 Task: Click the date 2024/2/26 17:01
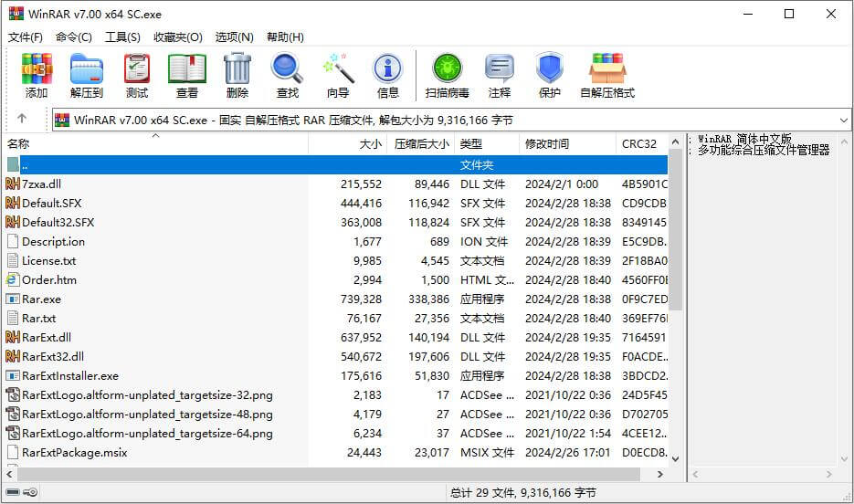567,452
